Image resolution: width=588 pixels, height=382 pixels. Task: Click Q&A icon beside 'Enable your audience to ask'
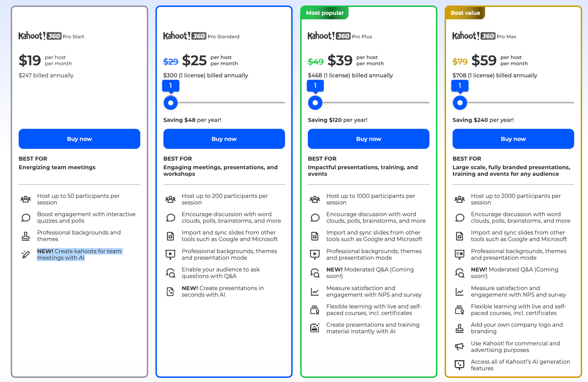coord(170,273)
